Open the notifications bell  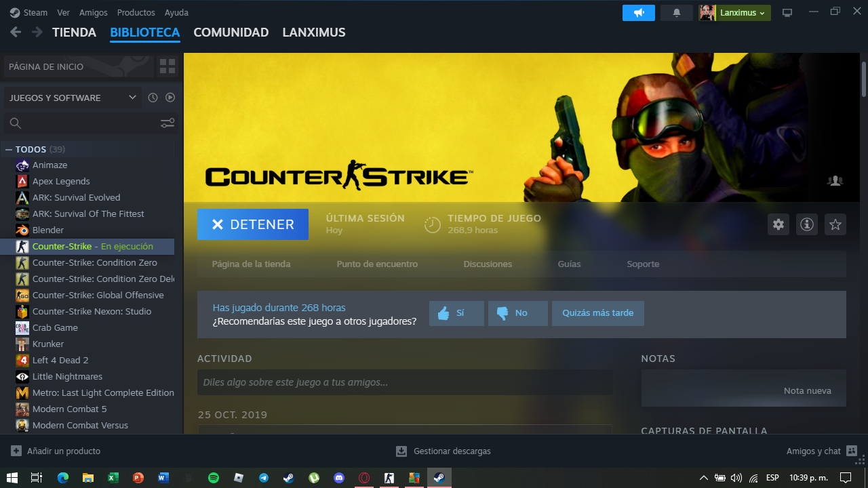pyautogui.click(x=676, y=13)
